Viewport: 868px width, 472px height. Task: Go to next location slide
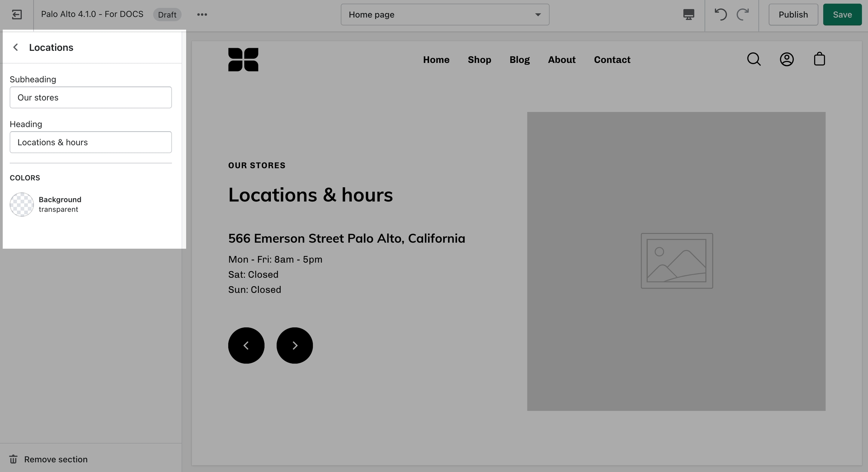tap(295, 345)
